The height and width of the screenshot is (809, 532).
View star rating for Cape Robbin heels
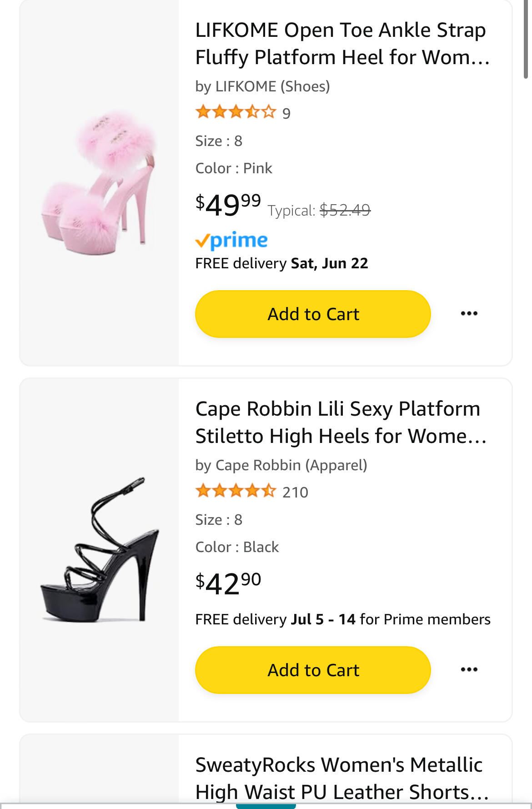pyautogui.click(x=236, y=491)
